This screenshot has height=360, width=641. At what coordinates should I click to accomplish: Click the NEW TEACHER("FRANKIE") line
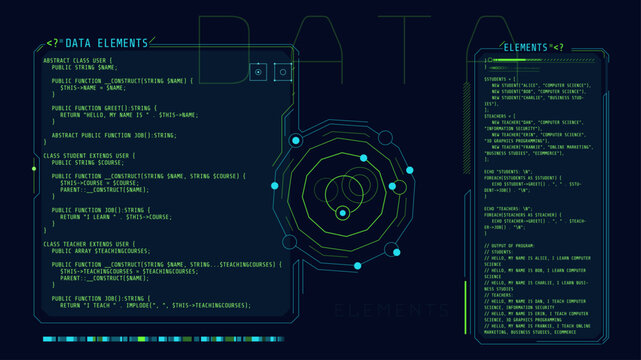pos(539,150)
